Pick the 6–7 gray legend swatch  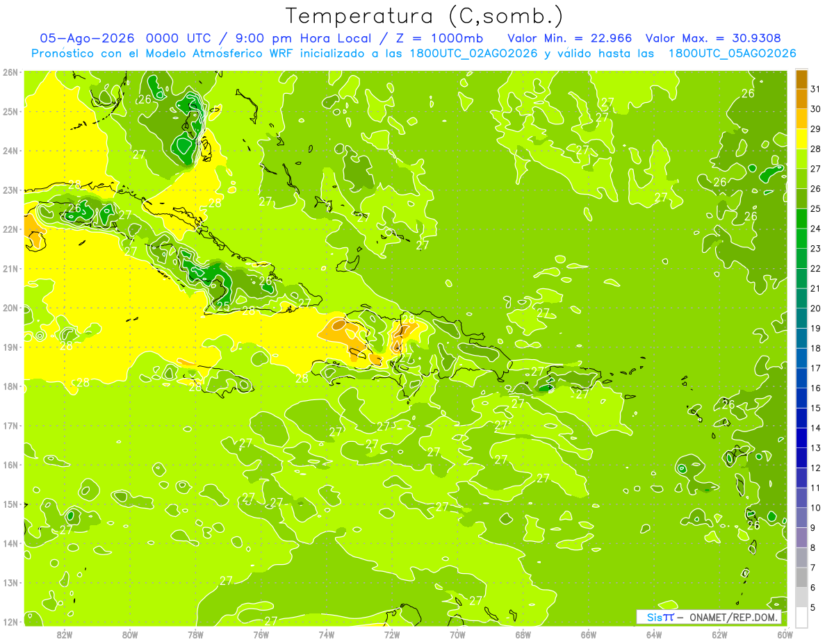click(801, 577)
